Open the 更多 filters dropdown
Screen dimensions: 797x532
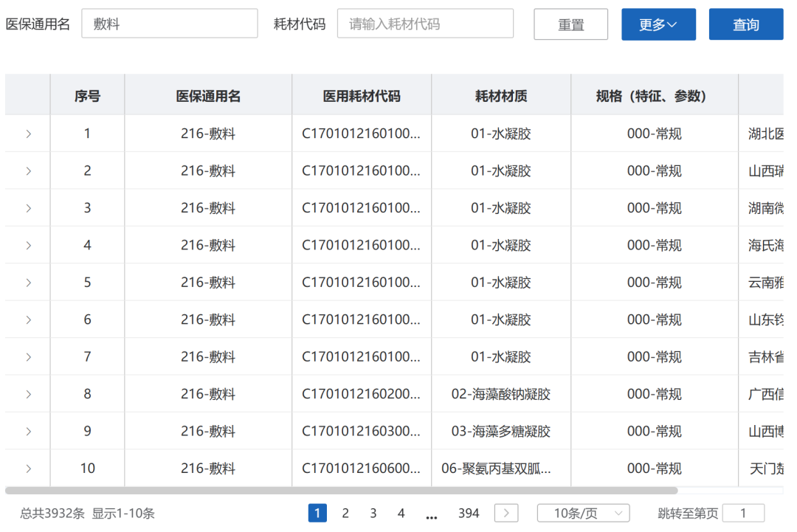pyautogui.click(x=658, y=24)
